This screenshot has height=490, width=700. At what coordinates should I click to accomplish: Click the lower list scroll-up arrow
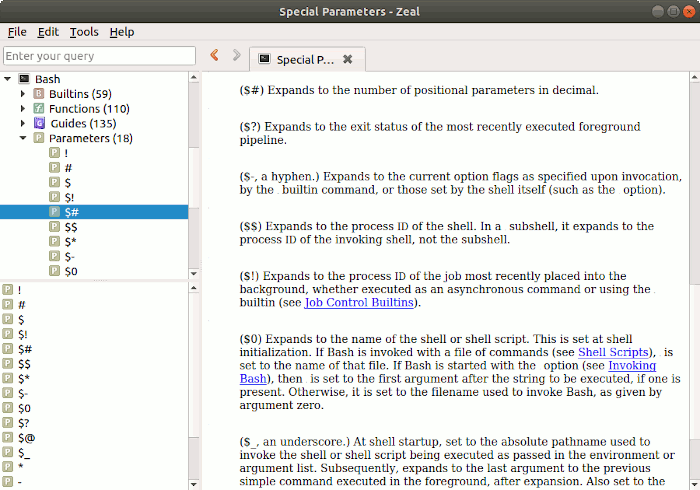(x=194, y=288)
